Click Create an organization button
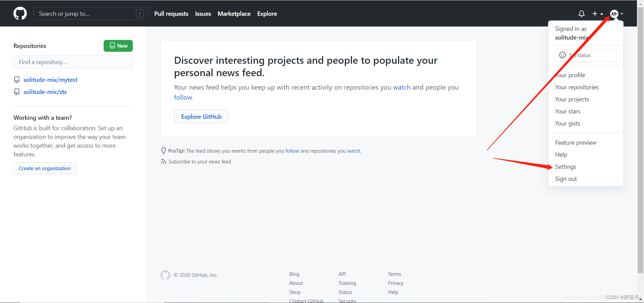 45,168
